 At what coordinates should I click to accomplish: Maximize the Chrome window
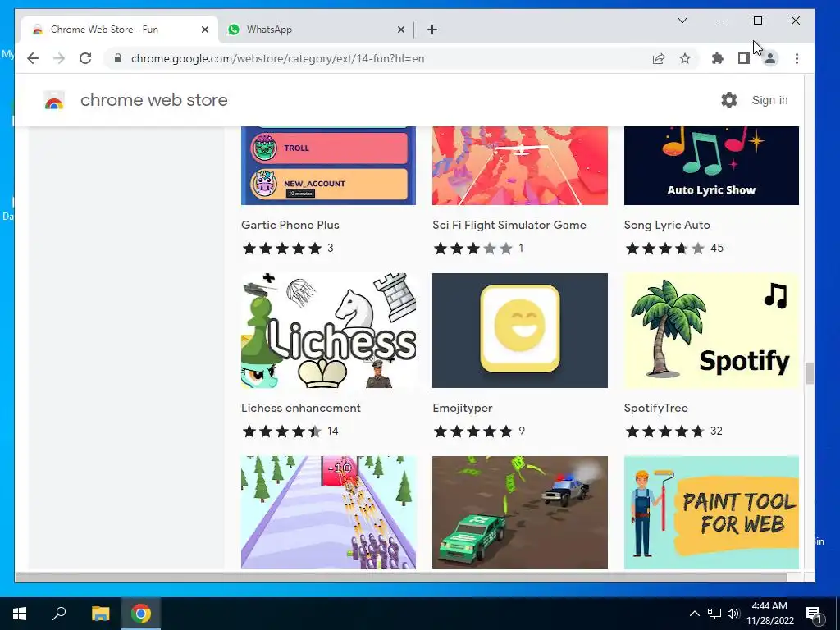pyautogui.click(x=757, y=21)
